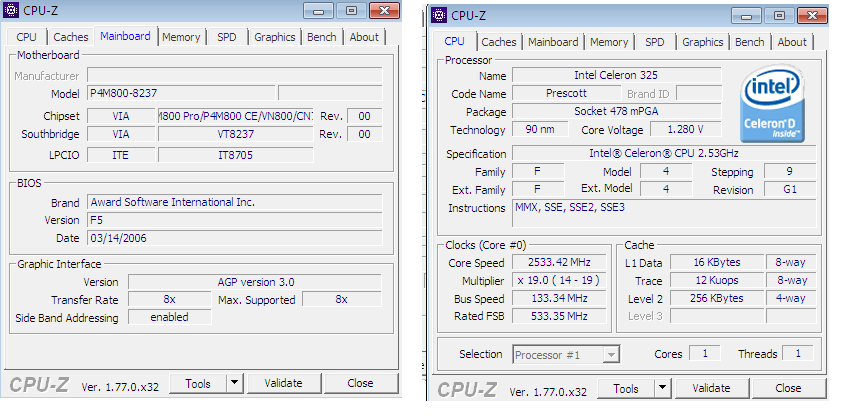The width and height of the screenshot is (846, 420).
Task: Click the 2533.42 MHz core speed value
Action: pyautogui.click(x=559, y=262)
